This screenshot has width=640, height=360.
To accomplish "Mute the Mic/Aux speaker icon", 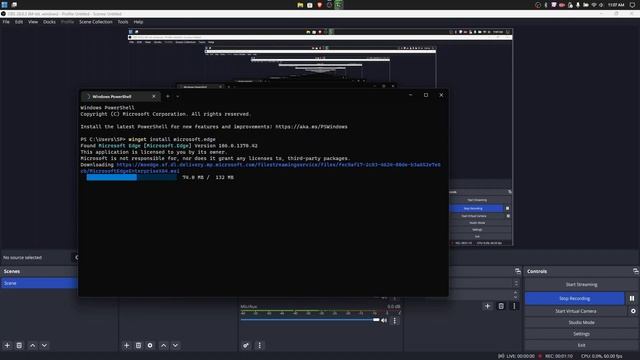I will (384, 320).
